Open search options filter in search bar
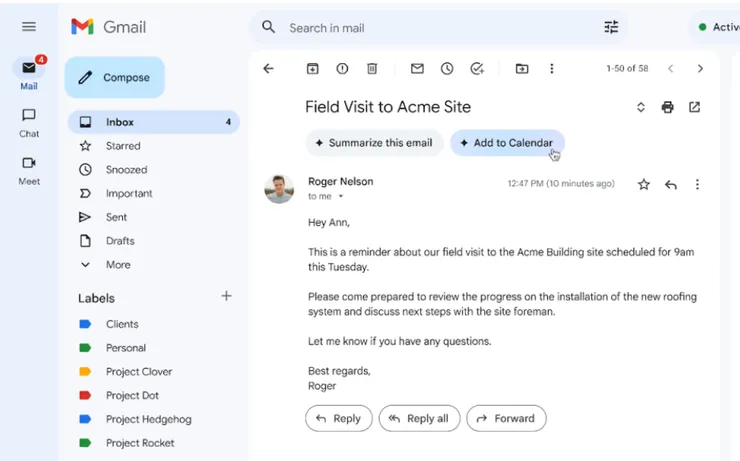740x461 pixels. 611,27
